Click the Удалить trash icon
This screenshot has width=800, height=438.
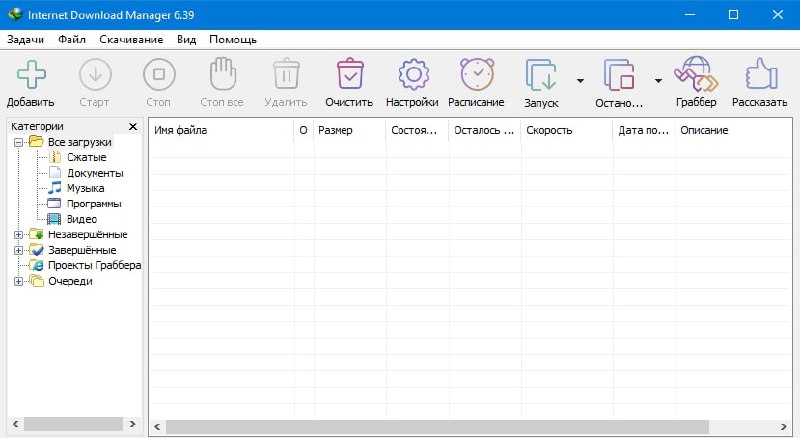286,74
